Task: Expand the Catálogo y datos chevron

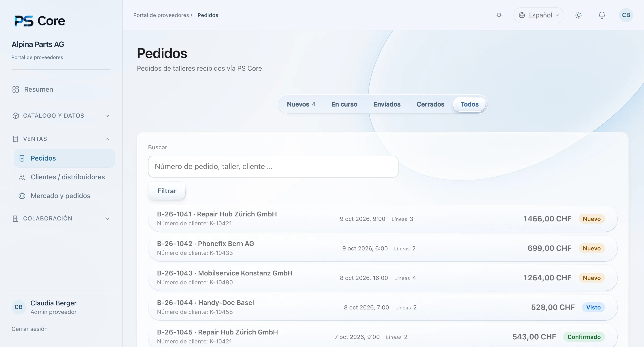Action: point(107,116)
